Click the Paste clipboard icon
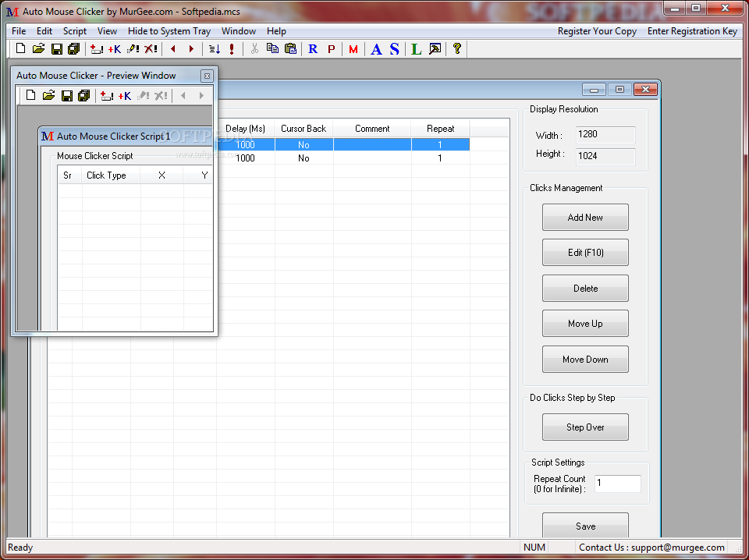This screenshot has width=749, height=560. point(290,48)
